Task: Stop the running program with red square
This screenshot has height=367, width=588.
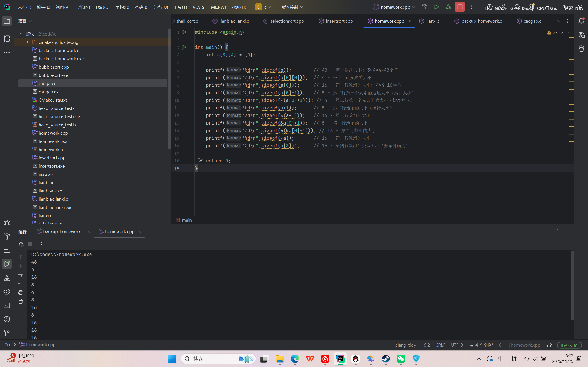Action: click(x=460, y=7)
